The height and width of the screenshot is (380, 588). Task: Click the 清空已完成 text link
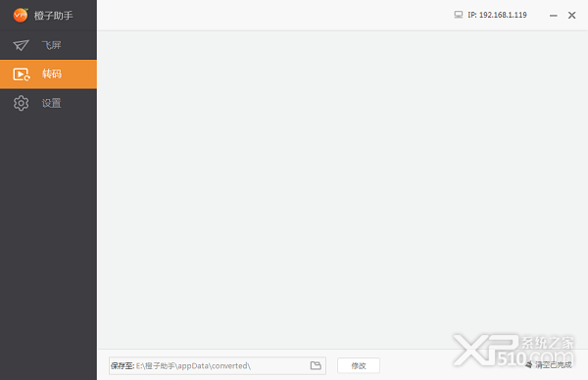(x=554, y=364)
